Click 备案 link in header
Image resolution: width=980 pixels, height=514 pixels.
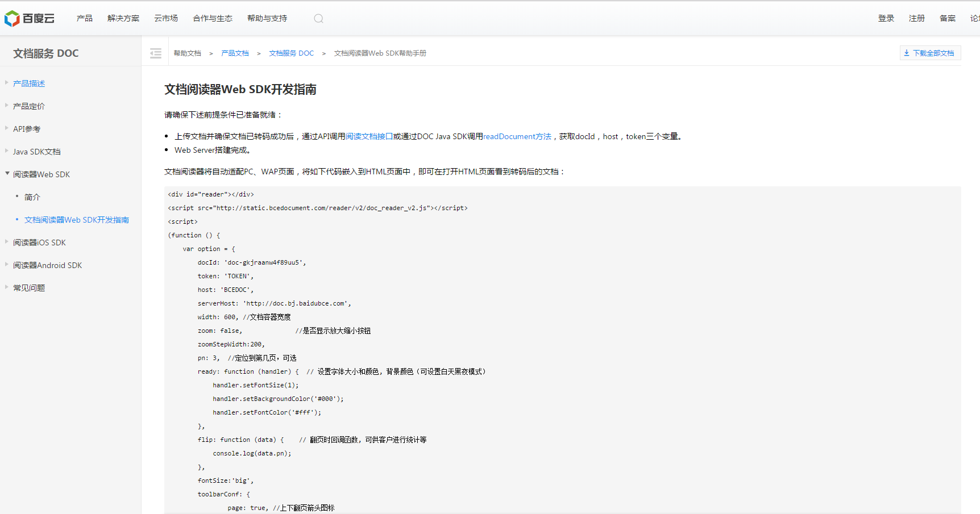(x=948, y=18)
